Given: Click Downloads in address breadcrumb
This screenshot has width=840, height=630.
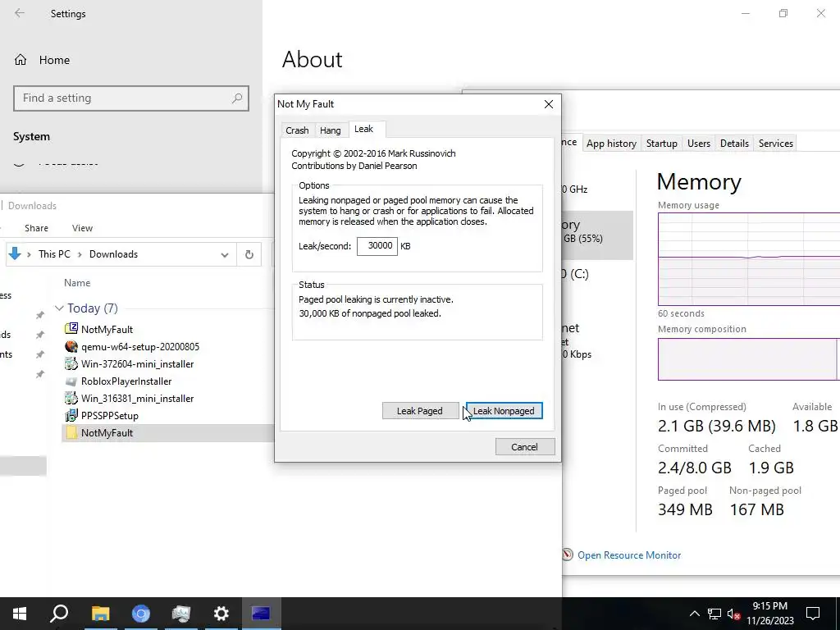Looking at the screenshot, I should [x=113, y=254].
